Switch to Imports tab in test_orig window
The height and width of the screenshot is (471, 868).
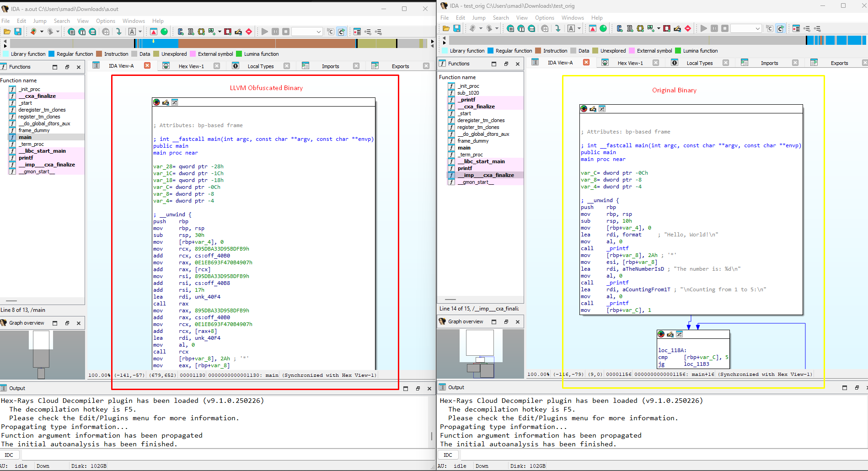click(x=769, y=63)
